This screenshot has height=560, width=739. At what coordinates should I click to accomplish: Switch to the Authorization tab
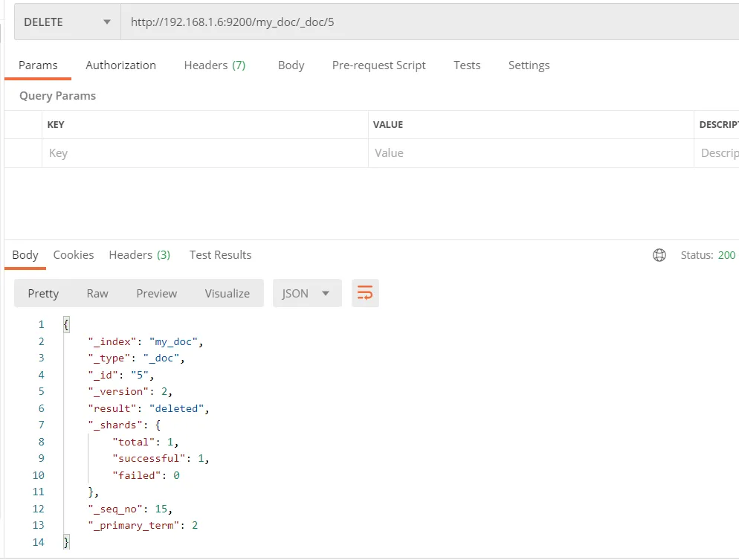coord(120,65)
